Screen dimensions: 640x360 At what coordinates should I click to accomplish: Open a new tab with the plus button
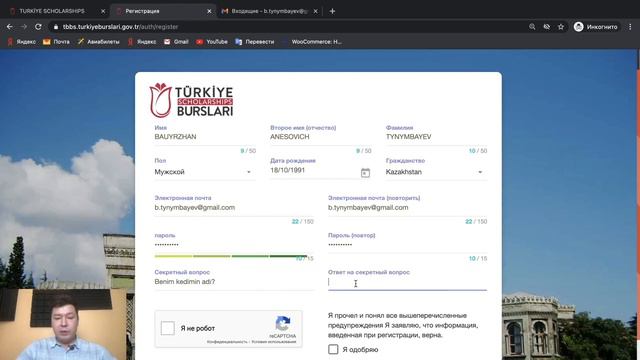(x=332, y=11)
